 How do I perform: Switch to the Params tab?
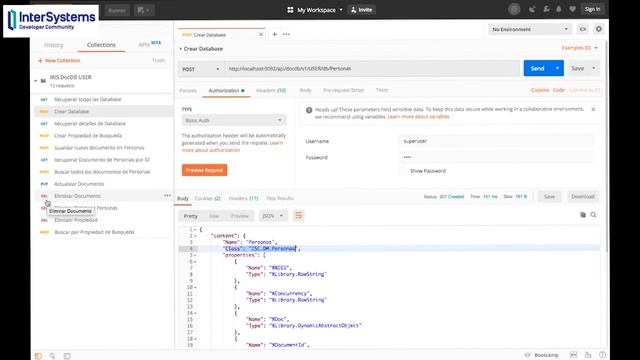[188, 90]
